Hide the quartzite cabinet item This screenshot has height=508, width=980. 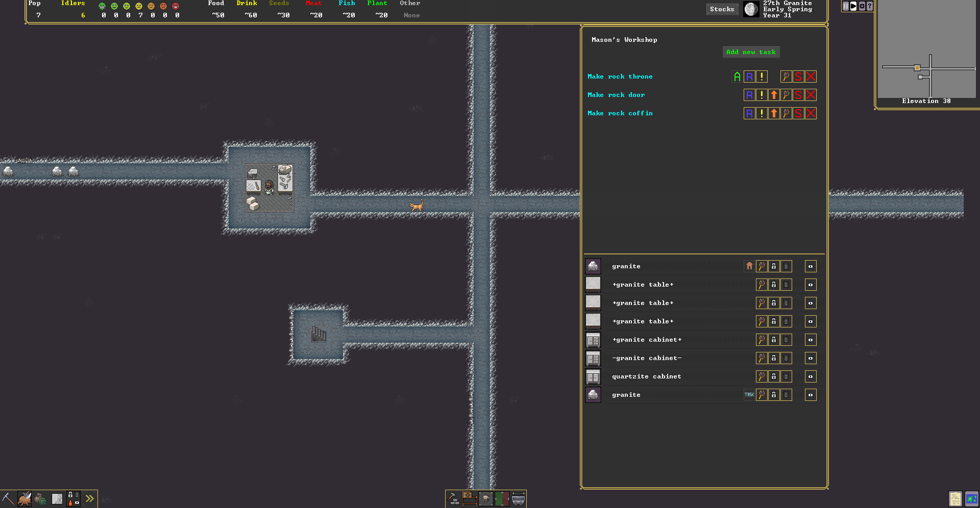[x=811, y=376]
